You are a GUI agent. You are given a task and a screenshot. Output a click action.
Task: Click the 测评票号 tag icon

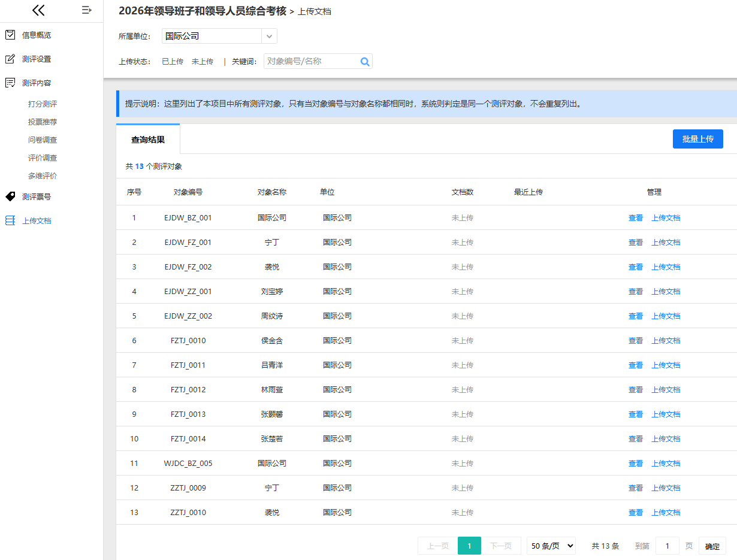(10, 196)
